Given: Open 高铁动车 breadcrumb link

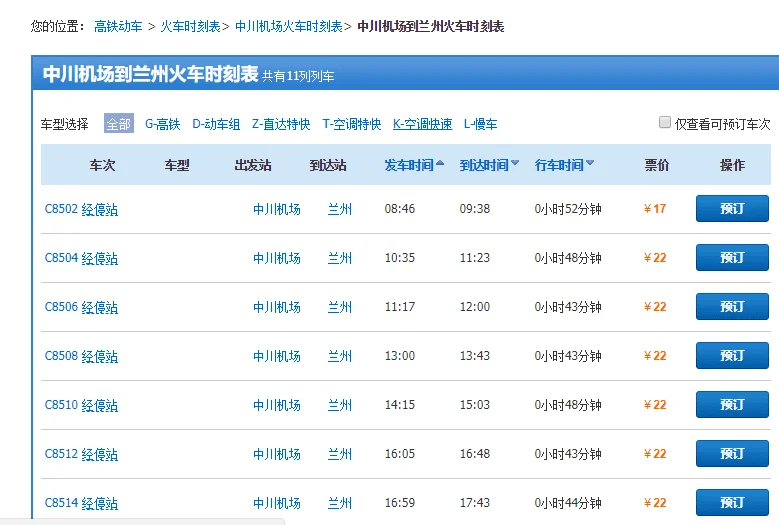Looking at the screenshot, I should 118,26.
